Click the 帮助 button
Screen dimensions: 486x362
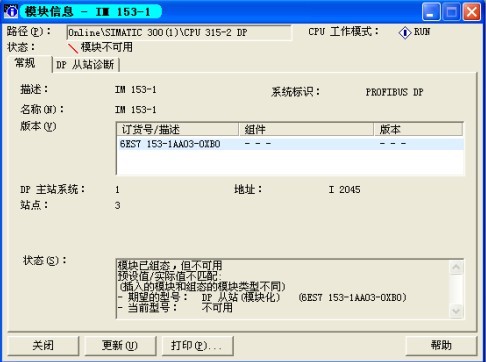[441, 345]
